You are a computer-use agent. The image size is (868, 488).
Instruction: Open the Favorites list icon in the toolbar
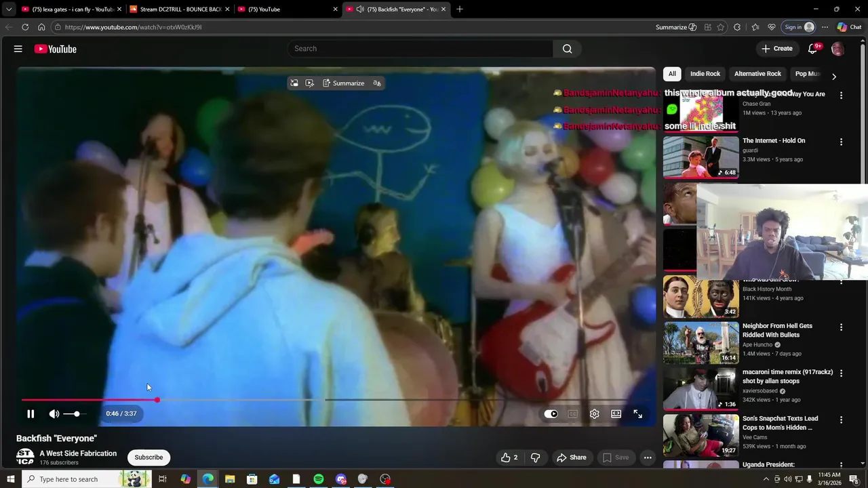(755, 27)
